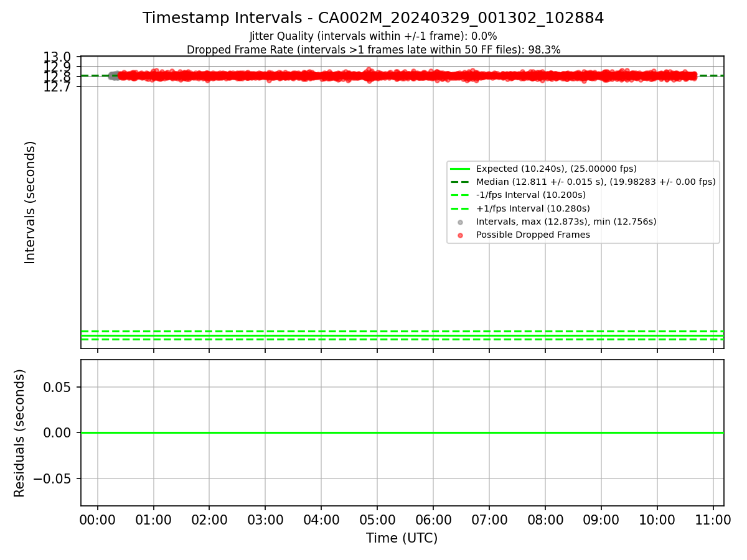Click the solid green Expected line sample in legend
The height and width of the screenshot is (560, 747).
coord(460,169)
